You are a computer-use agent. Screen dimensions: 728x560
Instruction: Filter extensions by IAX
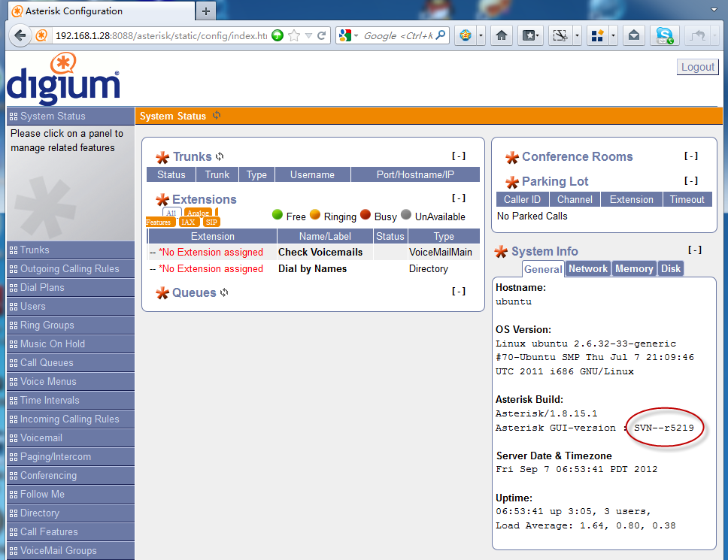[x=188, y=222]
